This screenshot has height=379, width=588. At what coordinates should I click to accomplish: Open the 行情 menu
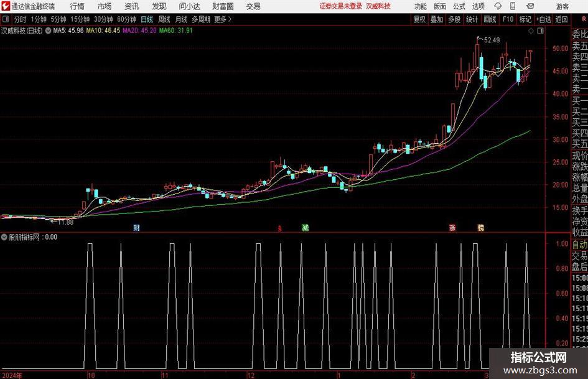click(x=77, y=6)
